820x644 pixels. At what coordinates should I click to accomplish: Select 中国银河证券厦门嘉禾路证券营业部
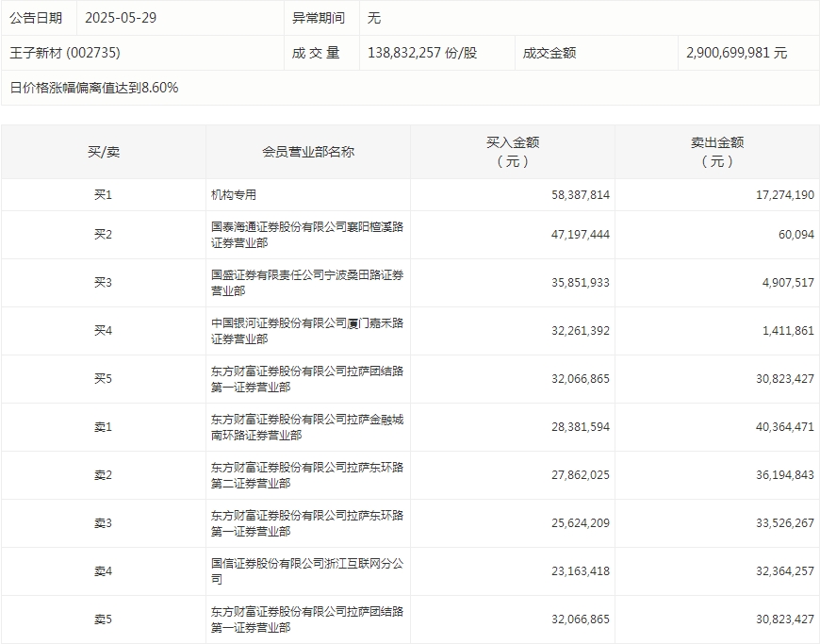pos(307,331)
